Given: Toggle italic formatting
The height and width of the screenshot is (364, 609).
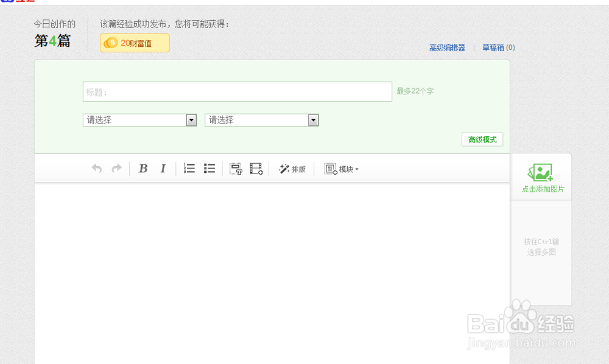Looking at the screenshot, I should pos(163,169).
